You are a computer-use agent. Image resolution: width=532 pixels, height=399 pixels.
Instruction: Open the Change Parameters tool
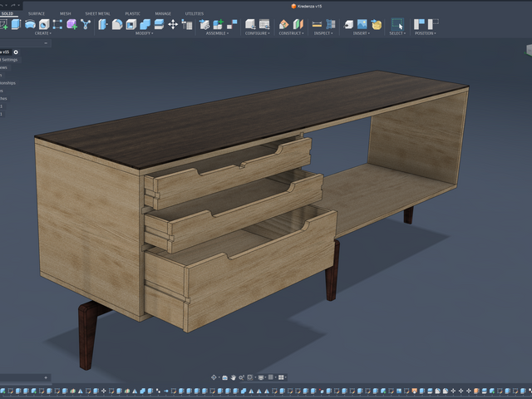click(187, 24)
